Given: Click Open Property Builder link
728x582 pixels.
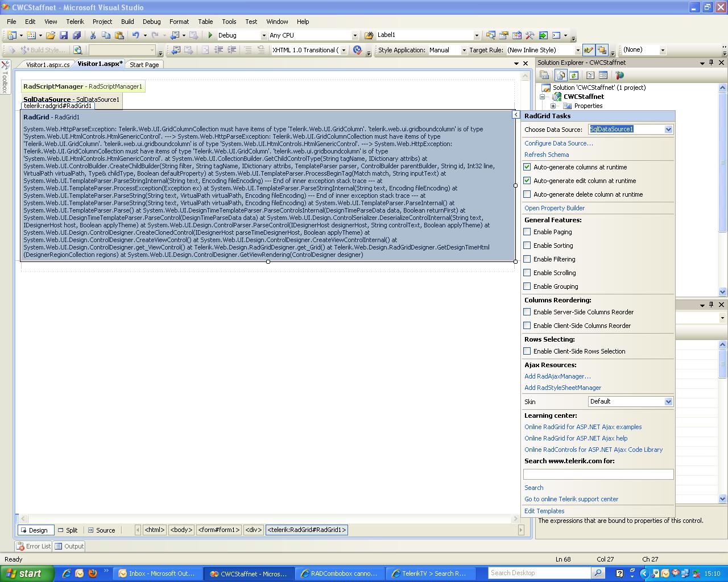Looking at the screenshot, I should [x=555, y=208].
